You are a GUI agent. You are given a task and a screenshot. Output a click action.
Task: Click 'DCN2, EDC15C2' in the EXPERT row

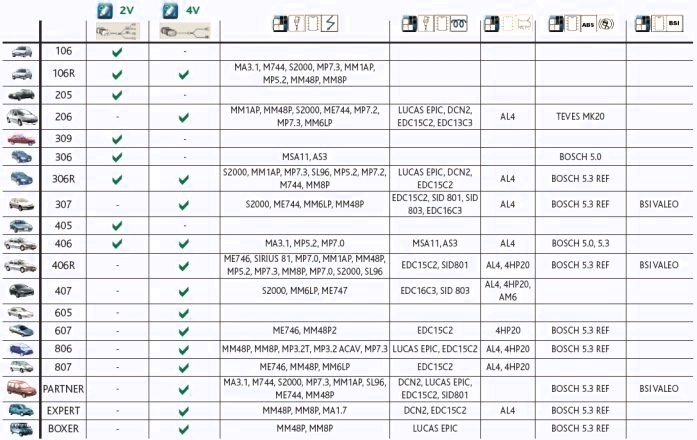tap(435, 411)
